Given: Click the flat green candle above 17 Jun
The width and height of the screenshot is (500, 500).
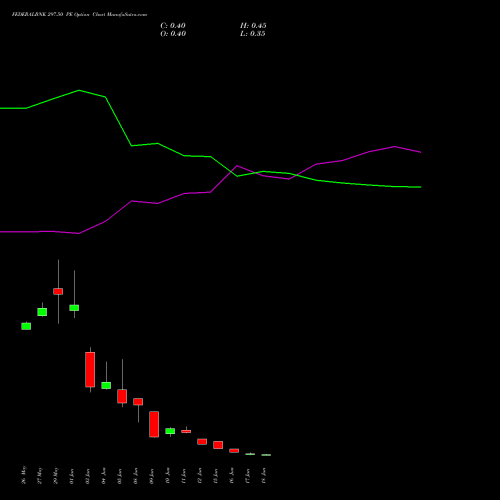Looking at the screenshot, I should point(250,454).
